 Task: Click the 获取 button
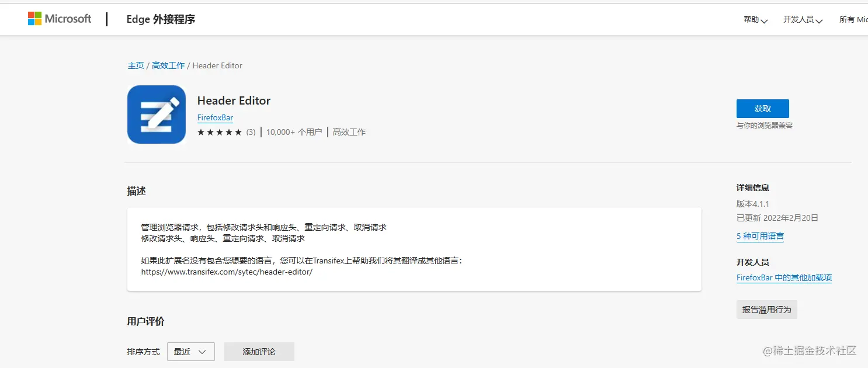pos(762,109)
